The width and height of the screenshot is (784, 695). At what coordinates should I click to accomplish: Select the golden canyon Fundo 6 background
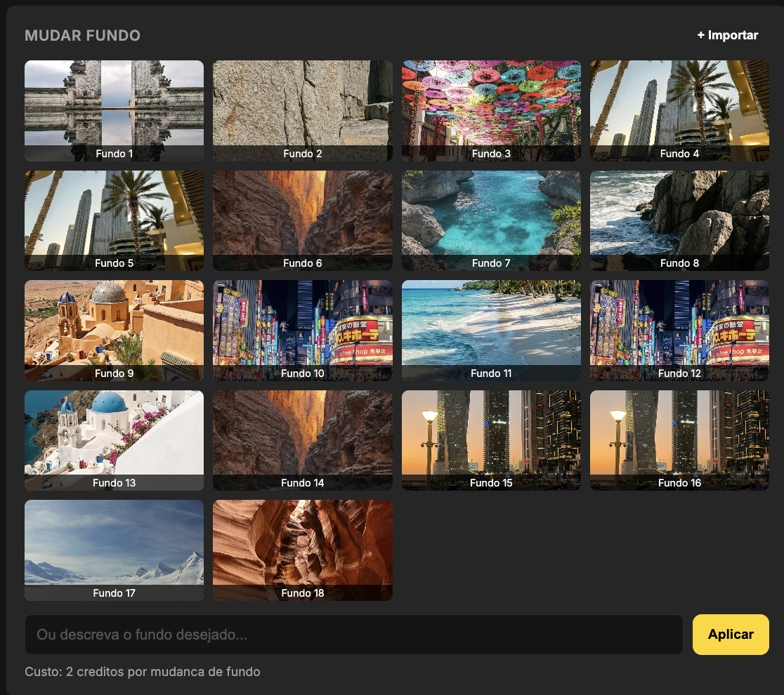click(x=302, y=220)
